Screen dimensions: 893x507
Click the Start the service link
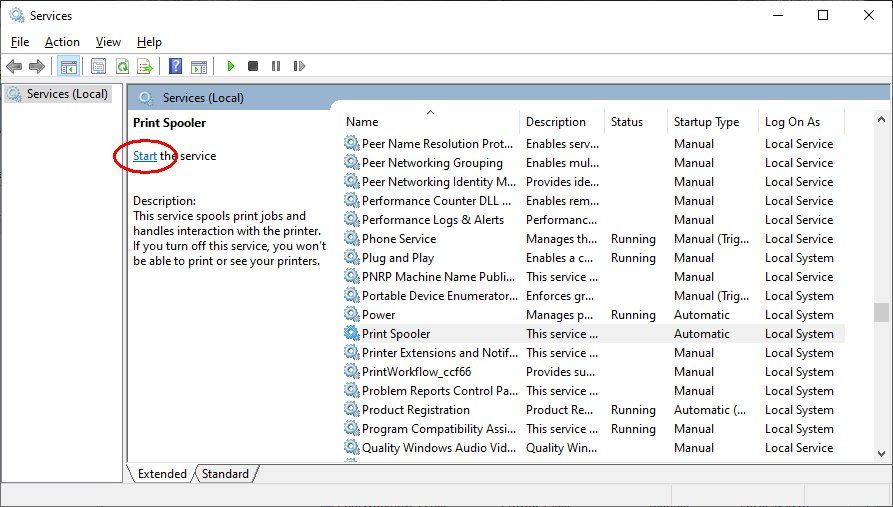pos(145,156)
